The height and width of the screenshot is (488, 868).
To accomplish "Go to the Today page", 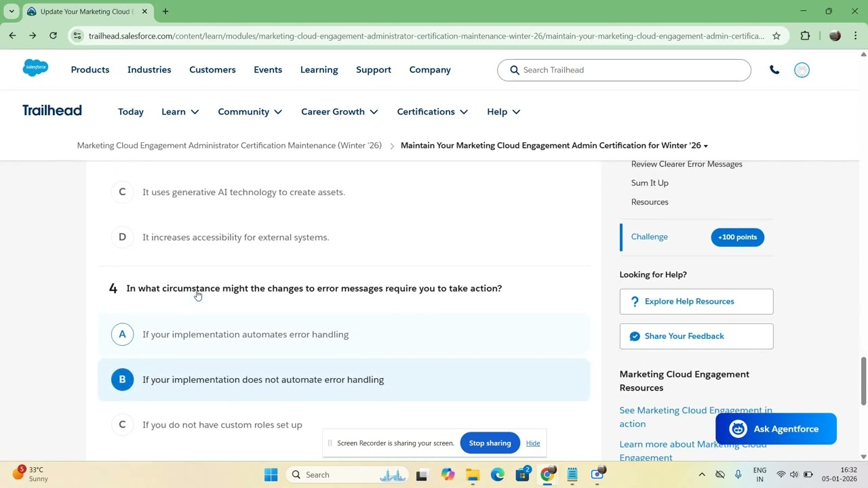I will click(131, 112).
